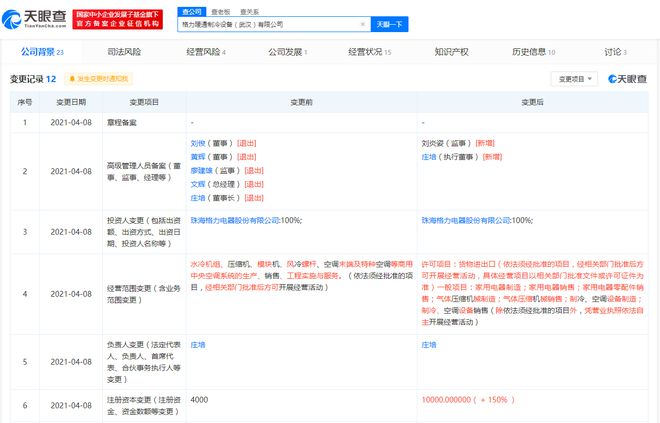Screen dimensions: 660x423
Task: Open 珠海格力电器股份有限公司 link in 变更后 column
Action: point(466,221)
